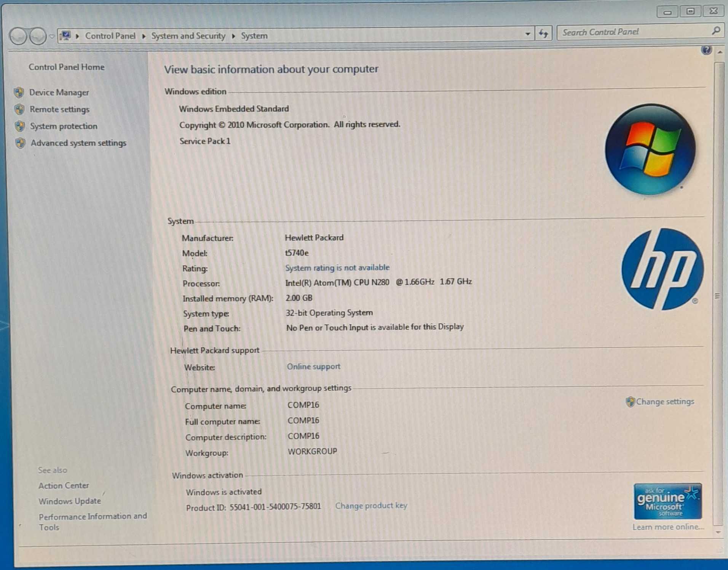728x570 pixels.
Task: Open help via the question mark icon
Action: click(x=706, y=50)
